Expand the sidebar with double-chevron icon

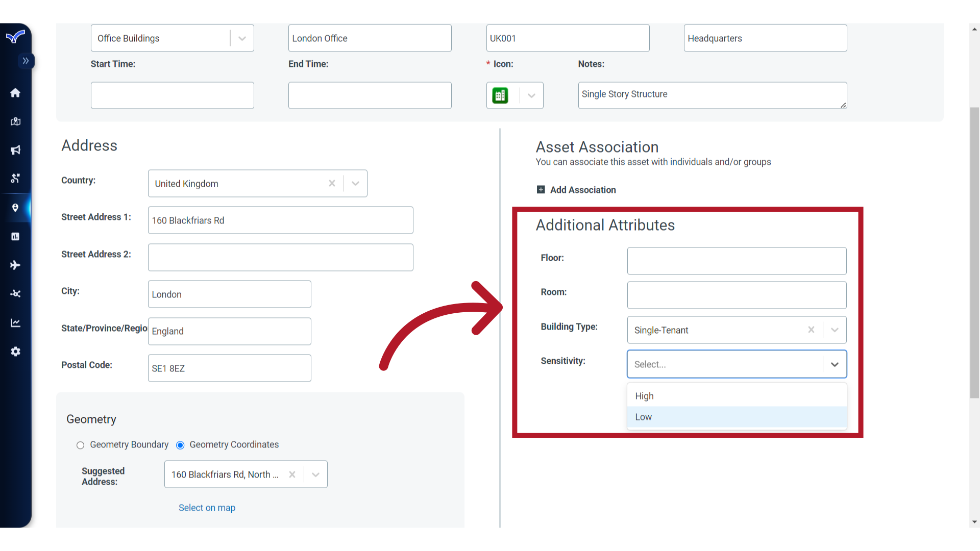[26, 61]
